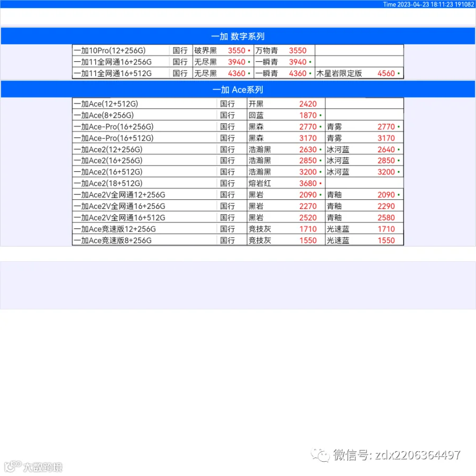This screenshot has height=476, width=476.
Task: Click the 一加 Ace系列 section header
Action: (237, 89)
